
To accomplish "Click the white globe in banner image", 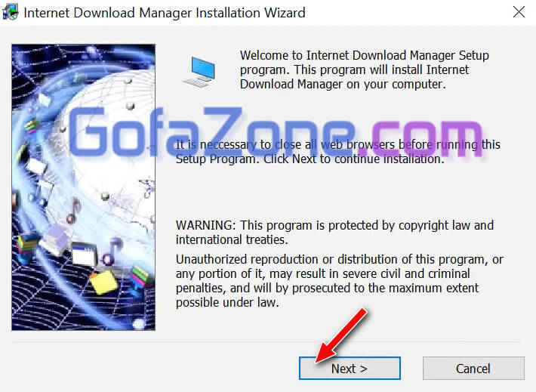I will [x=109, y=144].
